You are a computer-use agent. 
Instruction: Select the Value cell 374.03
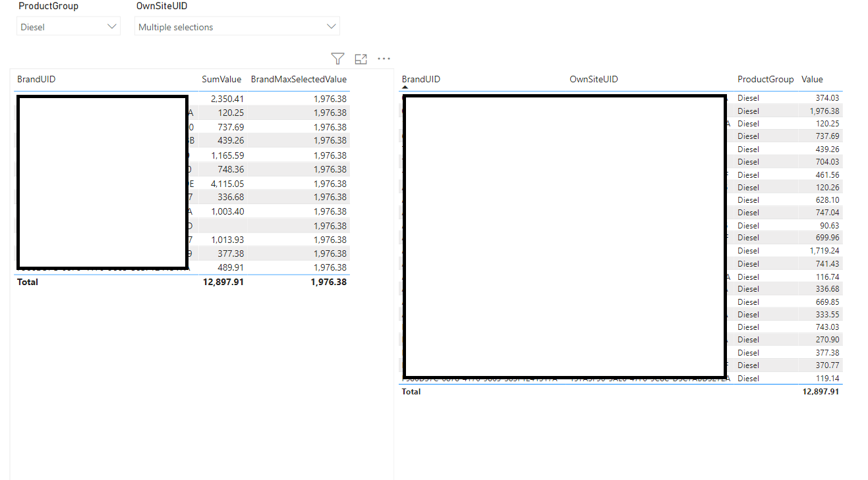[827, 98]
